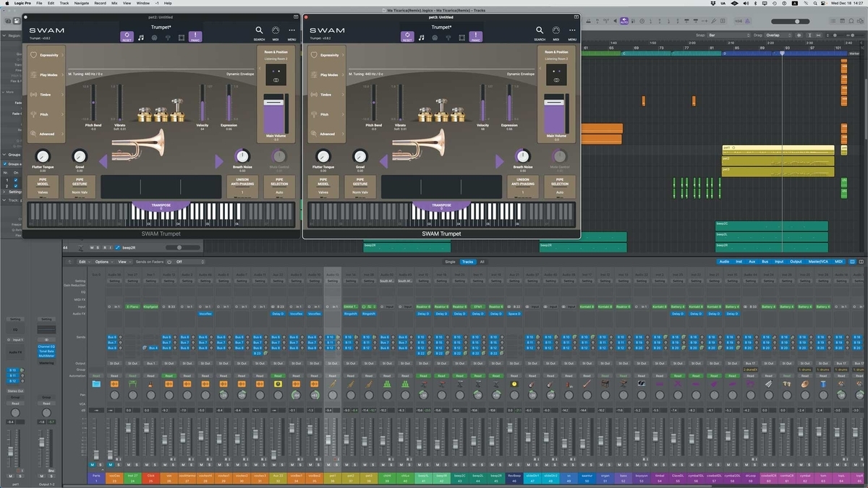Open SEARCH in pet3 SWAM window
Image resolution: width=868 pixels, height=488 pixels.
point(540,33)
